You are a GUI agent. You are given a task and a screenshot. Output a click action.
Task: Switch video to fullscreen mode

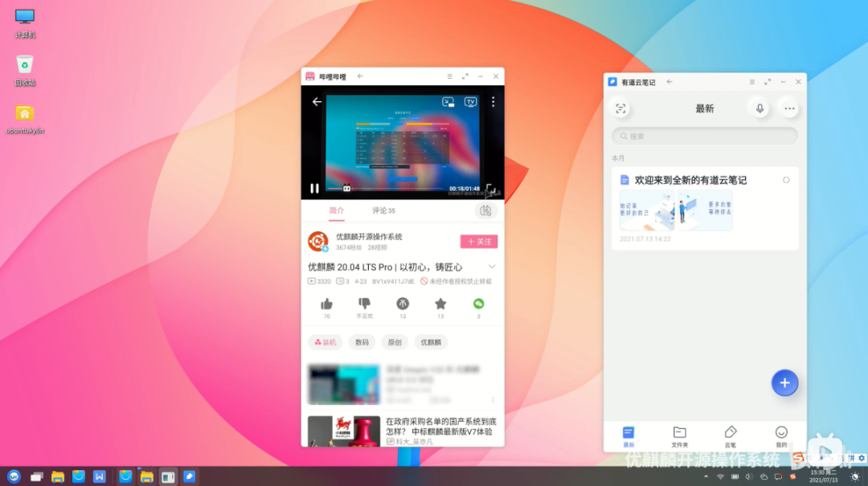click(x=490, y=189)
